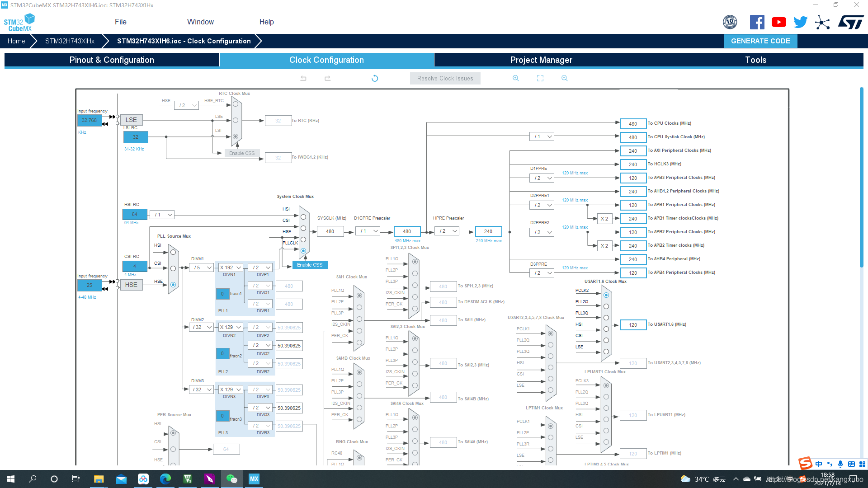Expand the DIVN1 X 192 multiplier dropdown
The width and height of the screenshot is (868, 488).
231,267
